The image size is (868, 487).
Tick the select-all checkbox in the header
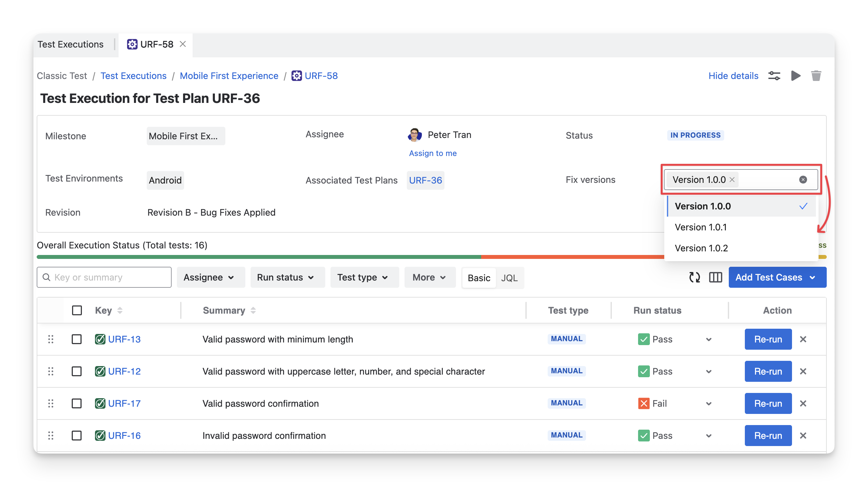[77, 310]
